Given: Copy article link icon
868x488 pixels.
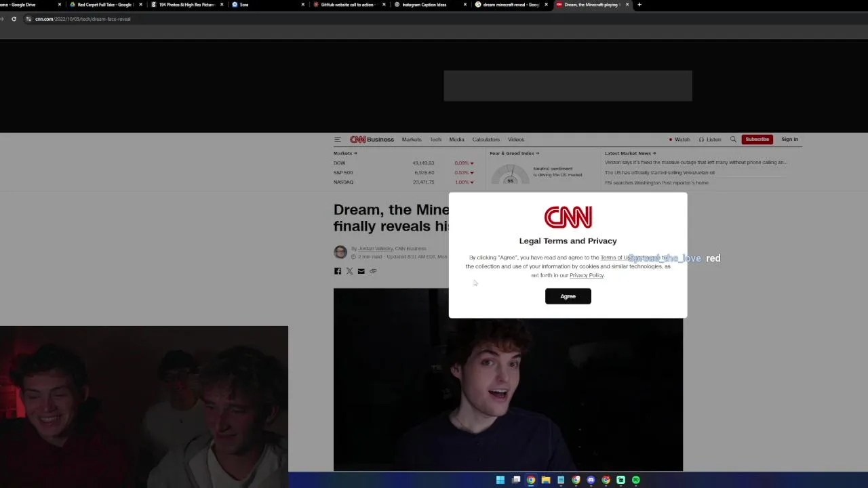Looking at the screenshot, I should point(372,271).
